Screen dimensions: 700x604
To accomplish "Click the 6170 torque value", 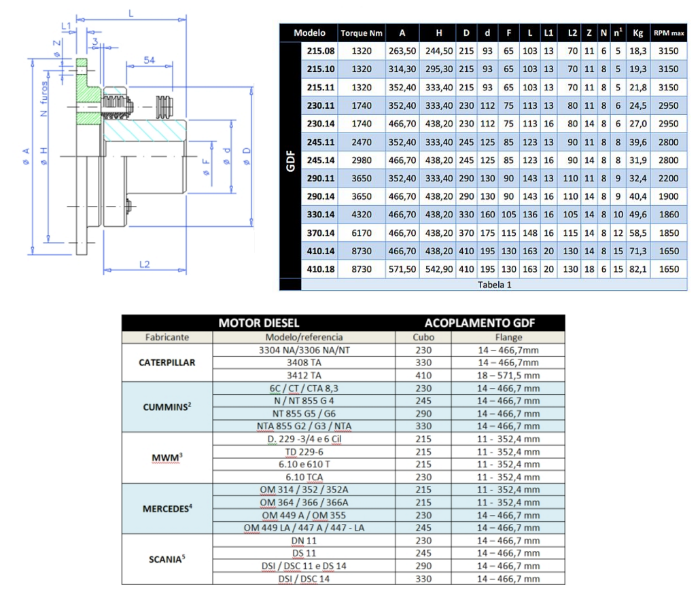I will 362,232.
